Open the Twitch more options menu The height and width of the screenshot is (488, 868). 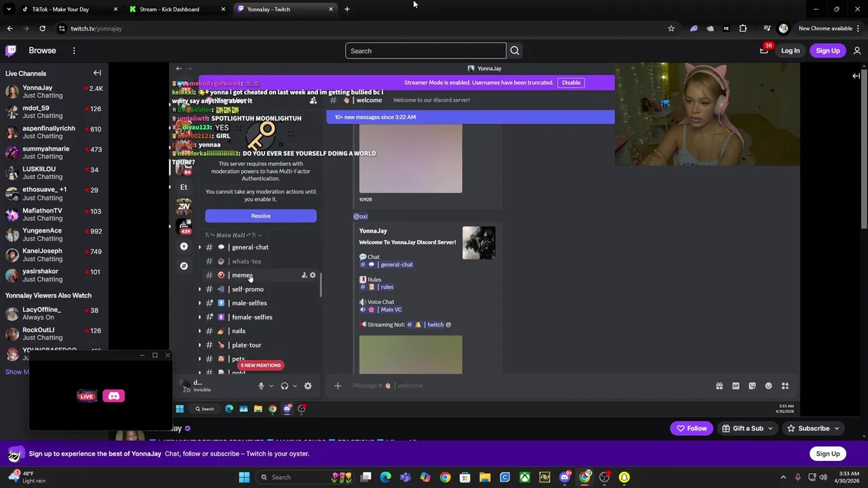click(x=74, y=50)
